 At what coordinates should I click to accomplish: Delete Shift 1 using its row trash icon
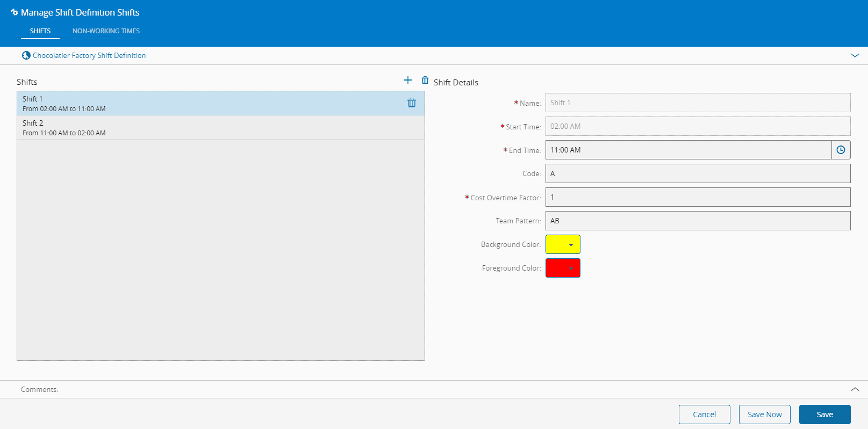[x=412, y=103]
